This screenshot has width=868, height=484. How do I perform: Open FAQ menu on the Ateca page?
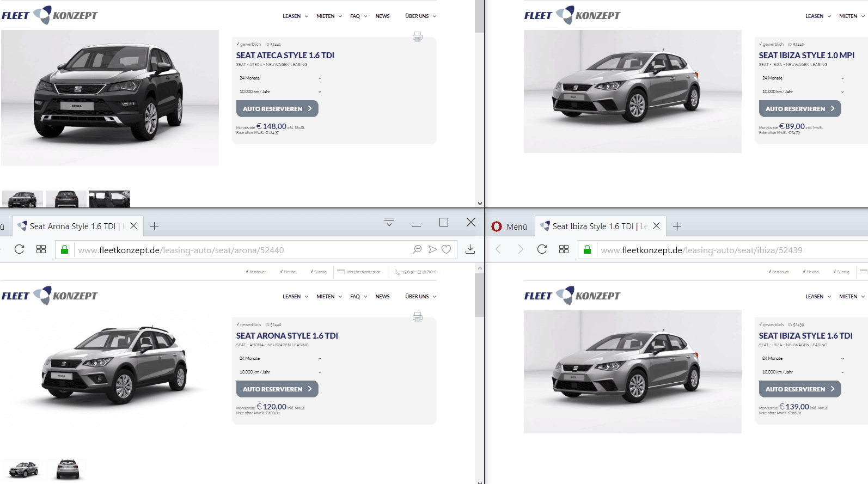tap(358, 16)
